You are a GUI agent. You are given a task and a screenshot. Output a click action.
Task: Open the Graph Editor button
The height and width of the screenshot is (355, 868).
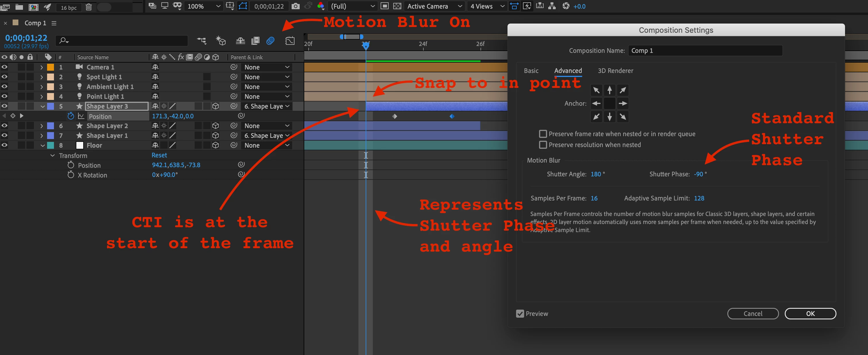coord(290,41)
